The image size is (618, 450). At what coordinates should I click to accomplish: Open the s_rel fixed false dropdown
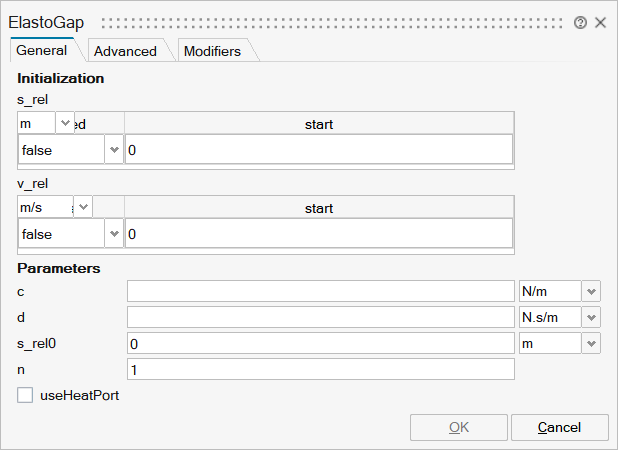(x=113, y=150)
